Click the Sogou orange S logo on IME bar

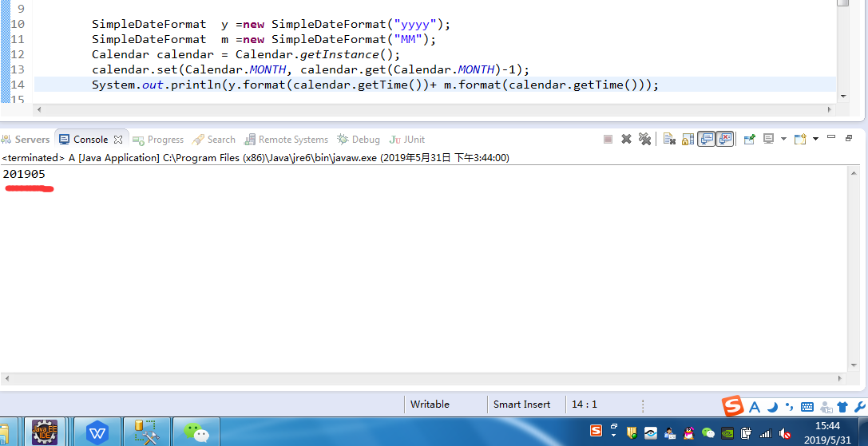(734, 407)
